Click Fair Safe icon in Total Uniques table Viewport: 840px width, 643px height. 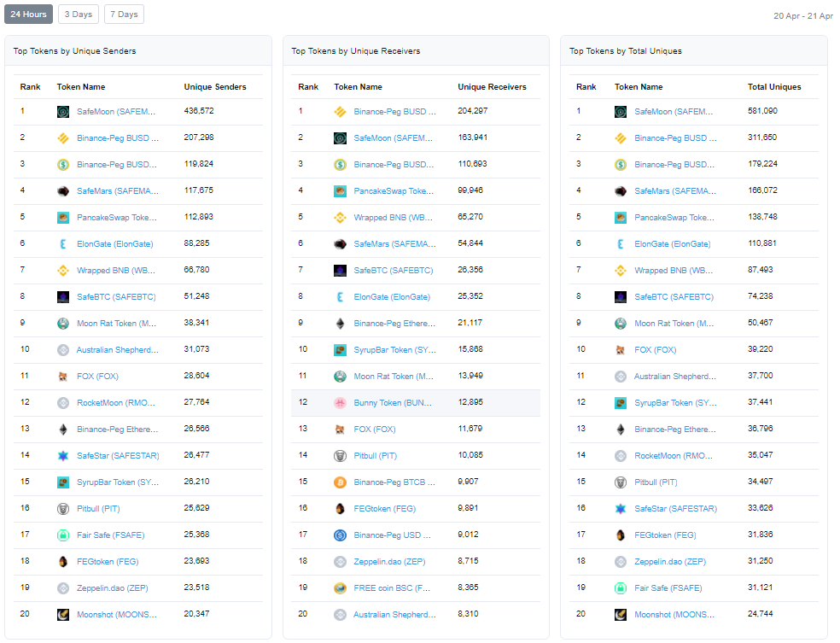pos(621,587)
